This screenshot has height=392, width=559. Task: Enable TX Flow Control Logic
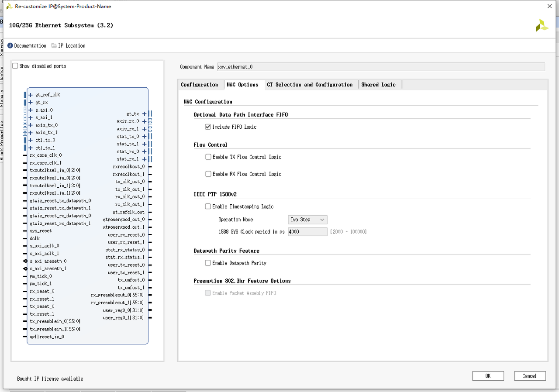[208, 157]
